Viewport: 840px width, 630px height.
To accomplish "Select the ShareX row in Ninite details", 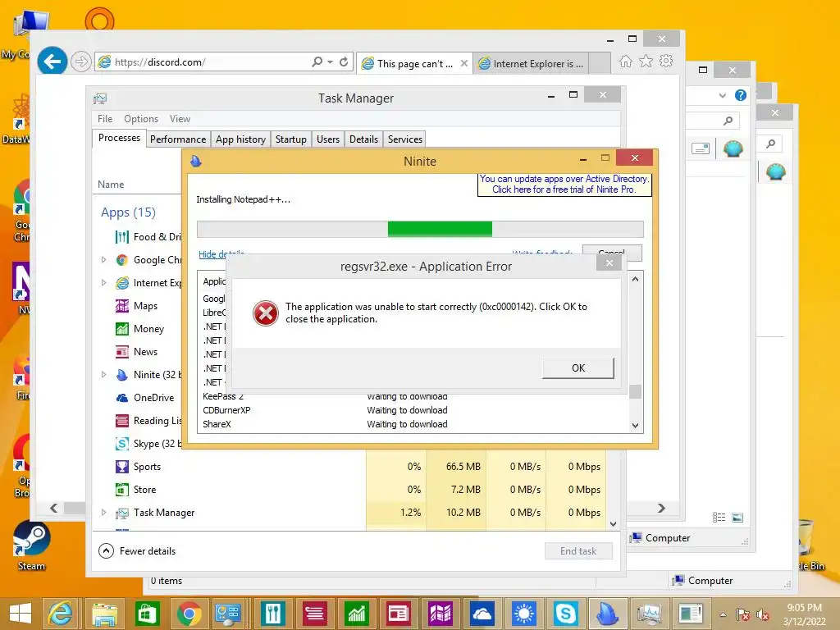I will (x=413, y=424).
